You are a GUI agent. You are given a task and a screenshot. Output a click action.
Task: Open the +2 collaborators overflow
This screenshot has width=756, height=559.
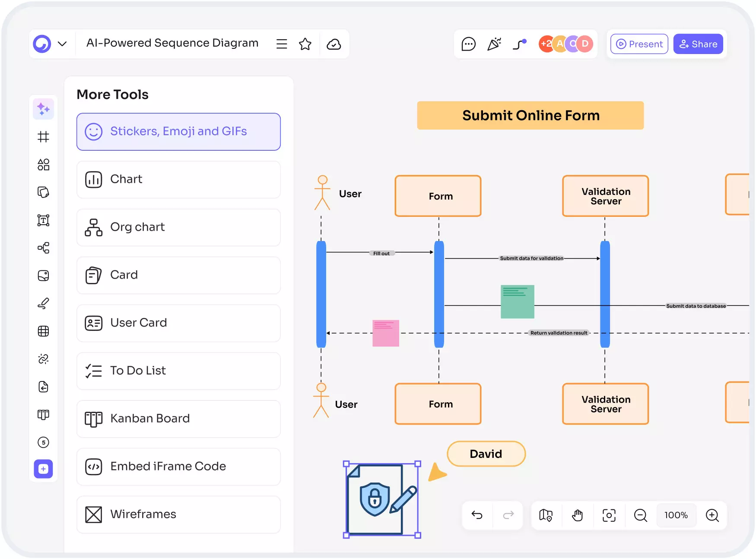[x=546, y=44]
